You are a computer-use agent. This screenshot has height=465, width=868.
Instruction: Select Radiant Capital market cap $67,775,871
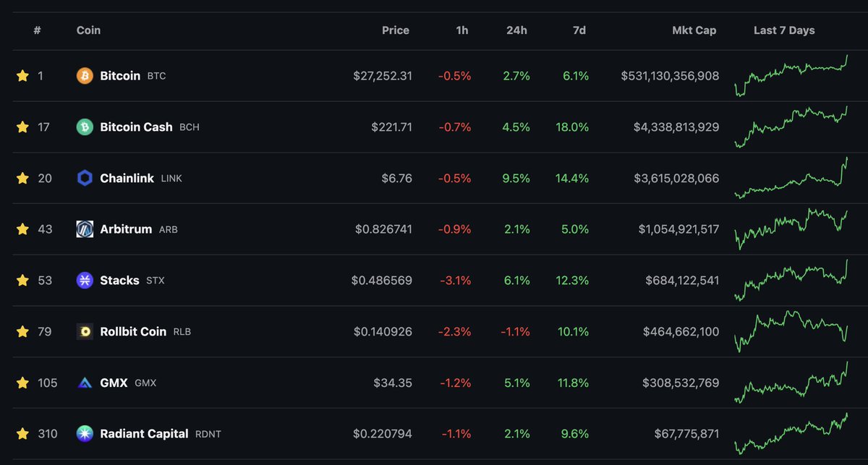pyautogui.click(x=685, y=434)
